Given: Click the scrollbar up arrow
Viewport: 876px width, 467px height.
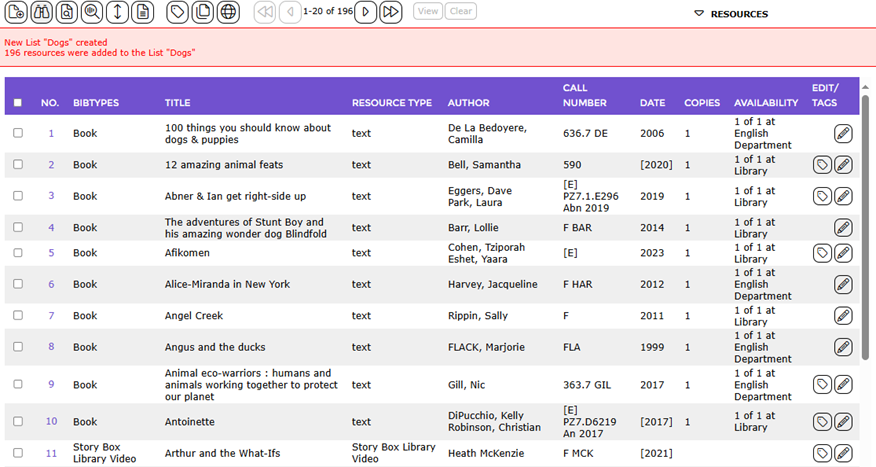Looking at the screenshot, I should (865, 88).
